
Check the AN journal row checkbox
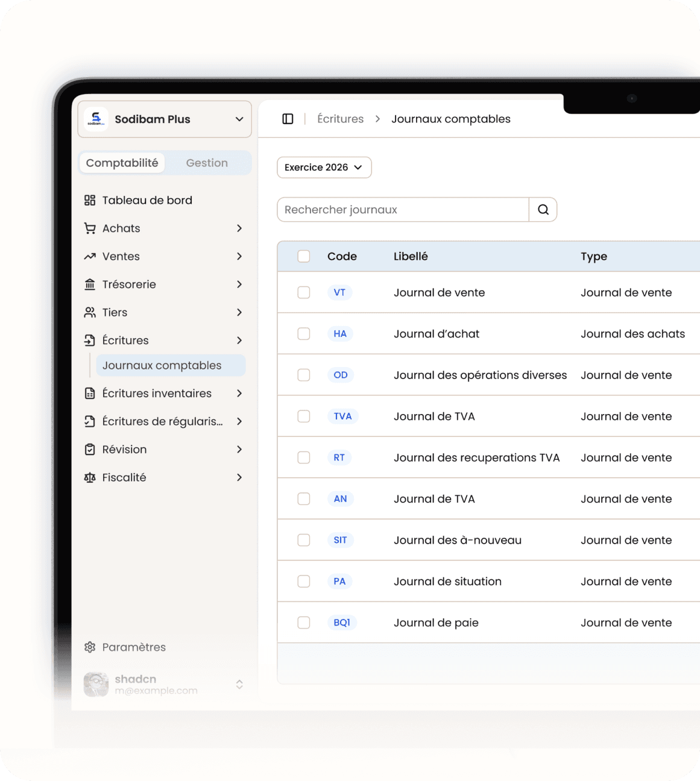304,499
